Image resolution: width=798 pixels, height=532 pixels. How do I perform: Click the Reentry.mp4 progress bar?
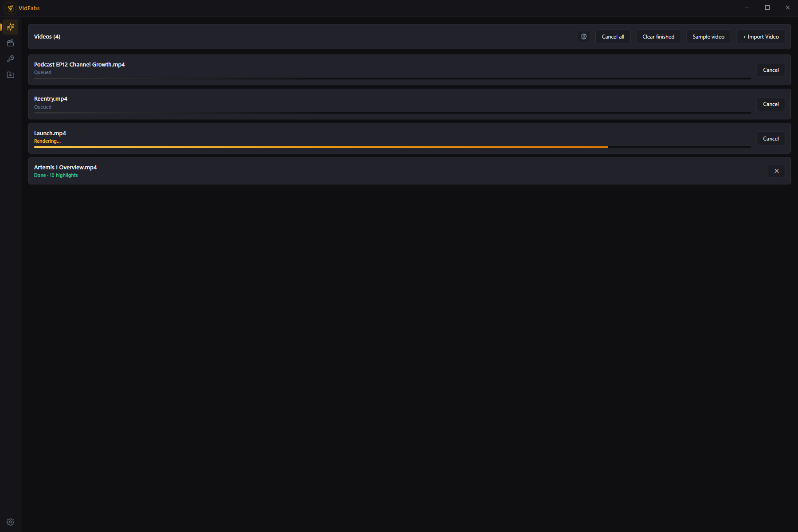point(392,113)
